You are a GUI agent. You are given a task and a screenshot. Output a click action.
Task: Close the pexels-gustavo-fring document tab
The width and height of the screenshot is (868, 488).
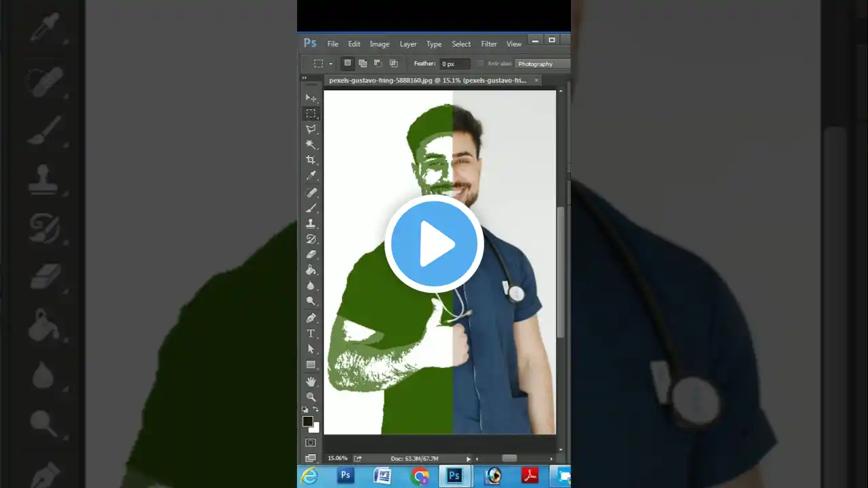coord(536,80)
